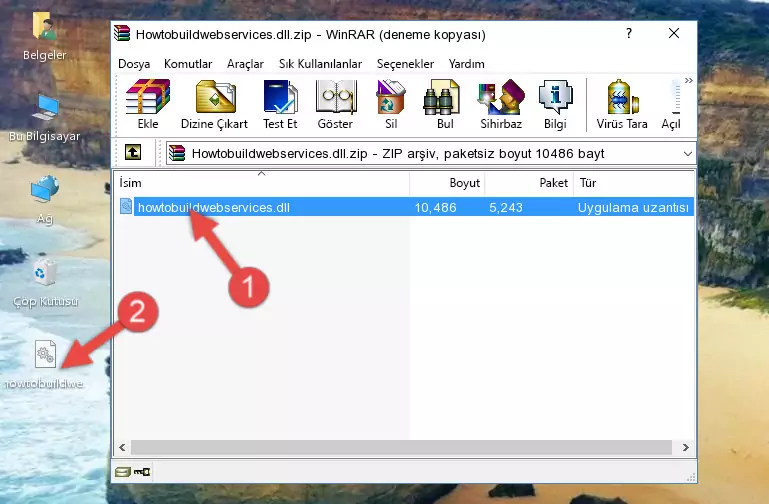Select the howtobuildwe dll desktop file
The image size is (769, 504).
[45, 365]
